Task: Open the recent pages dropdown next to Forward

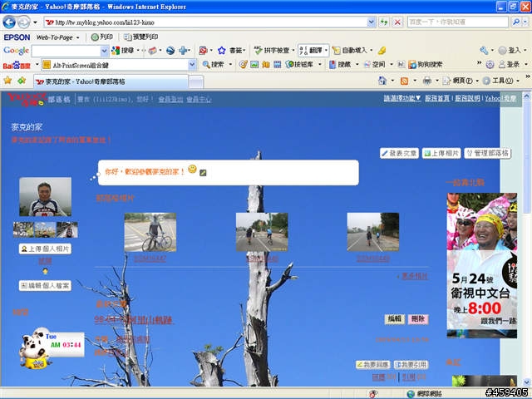Action: [35, 22]
